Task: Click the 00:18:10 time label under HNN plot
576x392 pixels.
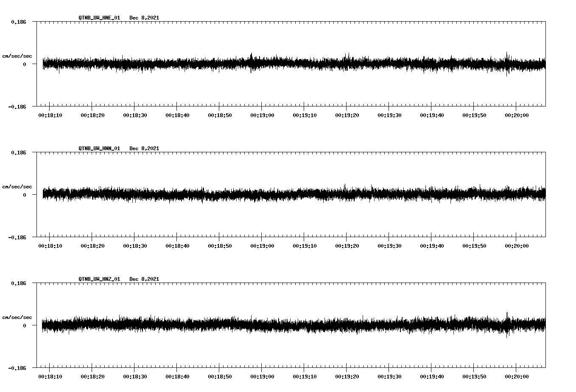Action: click(x=50, y=246)
